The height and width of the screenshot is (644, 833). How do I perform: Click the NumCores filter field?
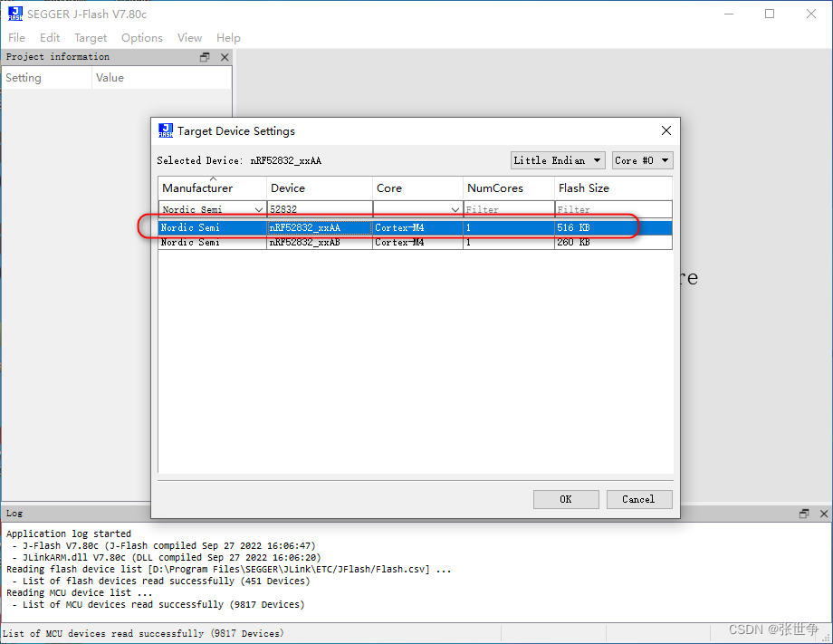point(509,209)
